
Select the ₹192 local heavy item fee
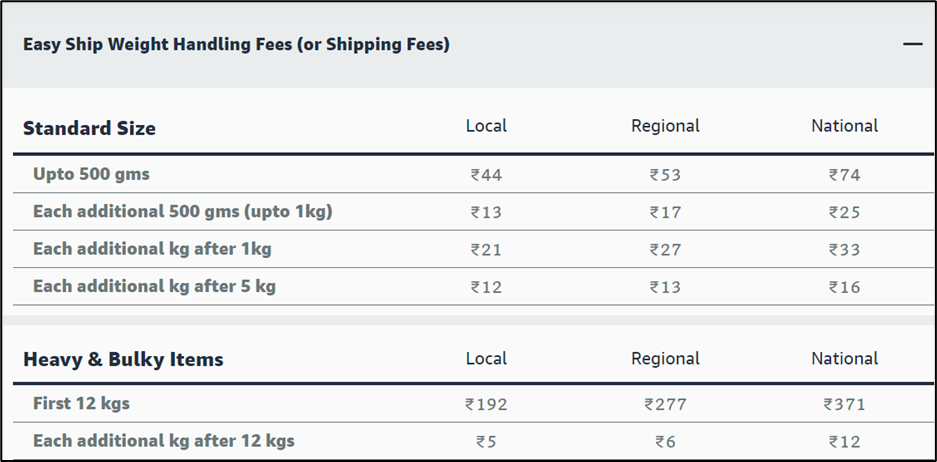pyautogui.click(x=486, y=405)
